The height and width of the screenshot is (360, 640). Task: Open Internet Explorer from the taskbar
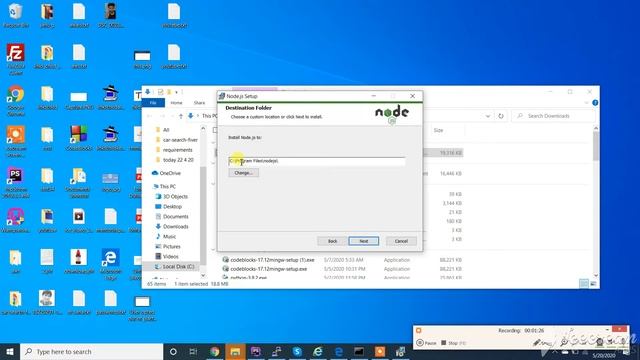point(318,351)
